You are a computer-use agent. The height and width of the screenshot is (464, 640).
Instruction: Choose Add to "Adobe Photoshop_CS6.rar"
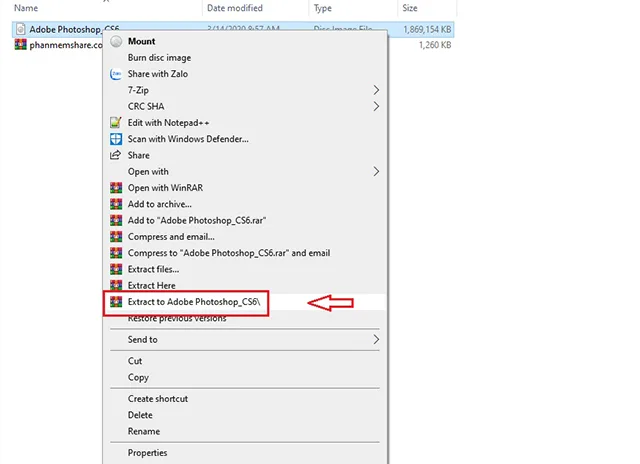click(x=197, y=220)
